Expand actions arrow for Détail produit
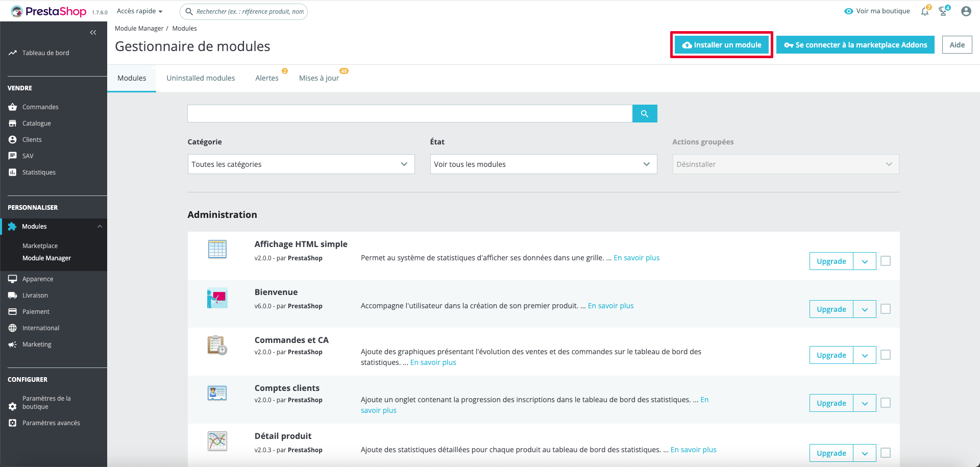This screenshot has height=467, width=980. pos(865,453)
